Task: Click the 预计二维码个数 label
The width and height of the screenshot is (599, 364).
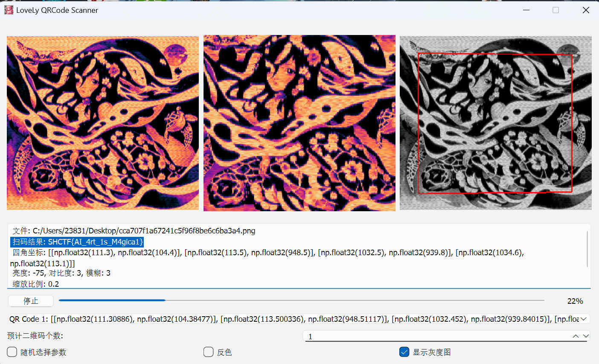Action: 35,336
